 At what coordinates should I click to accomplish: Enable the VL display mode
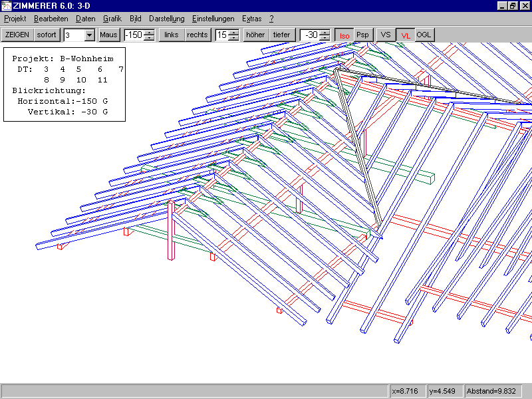tap(406, 35)
